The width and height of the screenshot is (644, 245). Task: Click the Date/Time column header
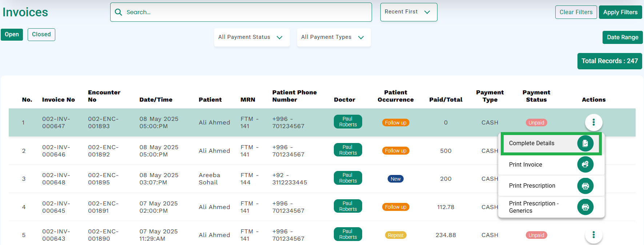pyautogui.click(x=156, y=100)
